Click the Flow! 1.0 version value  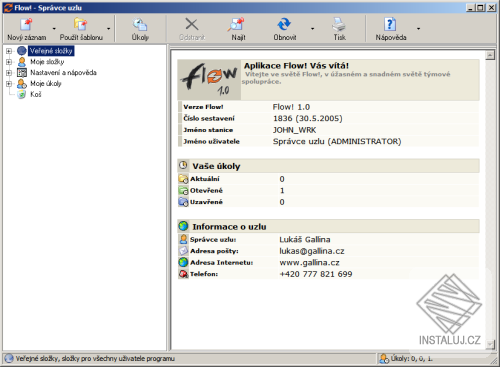point(291,107)
